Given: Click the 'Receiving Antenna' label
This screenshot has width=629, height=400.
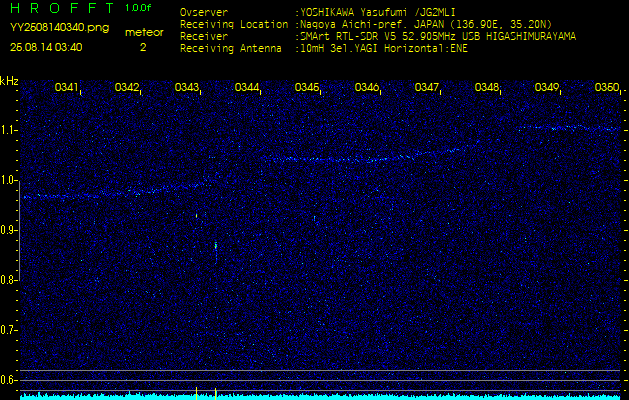Looking at the screenshot, I should tap(231, 49).
